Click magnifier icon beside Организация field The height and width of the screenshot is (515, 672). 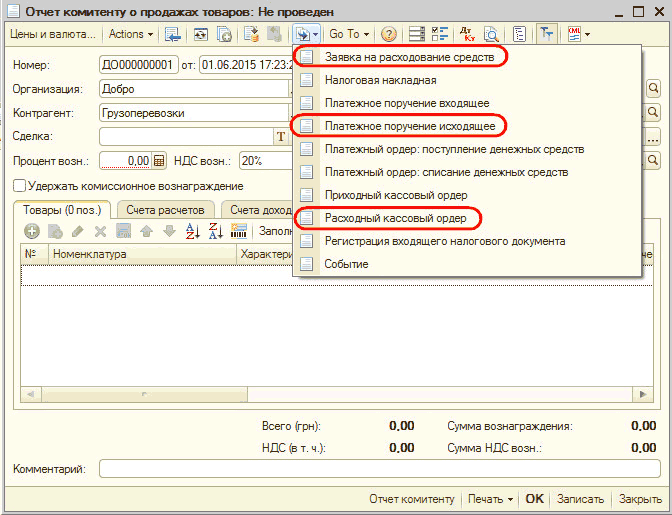click(x=654, y=88)
